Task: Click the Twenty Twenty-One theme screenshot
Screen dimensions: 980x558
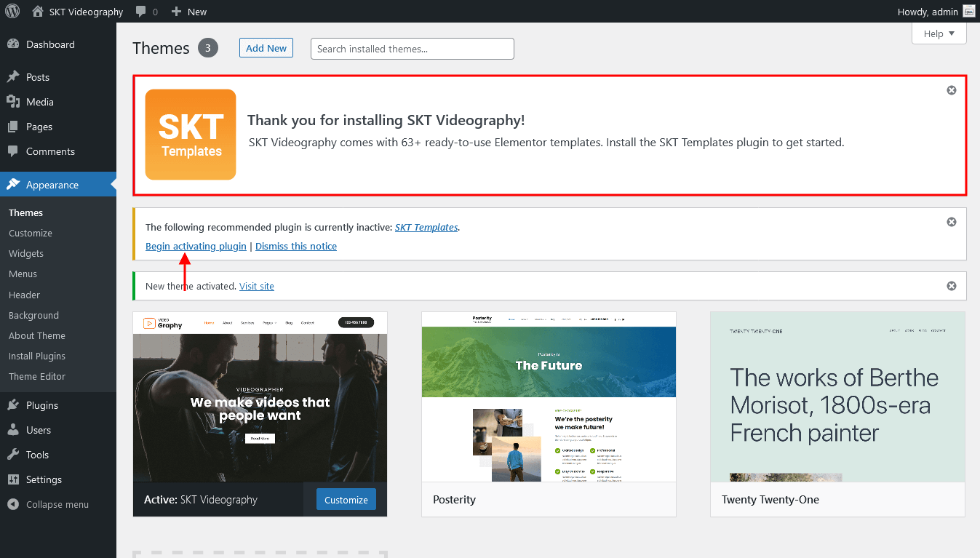Action: (x=837, y=397)
